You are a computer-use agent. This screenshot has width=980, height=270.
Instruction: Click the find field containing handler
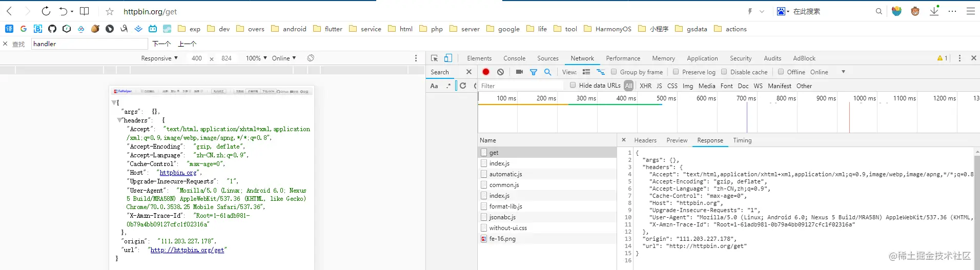[89, 44]
